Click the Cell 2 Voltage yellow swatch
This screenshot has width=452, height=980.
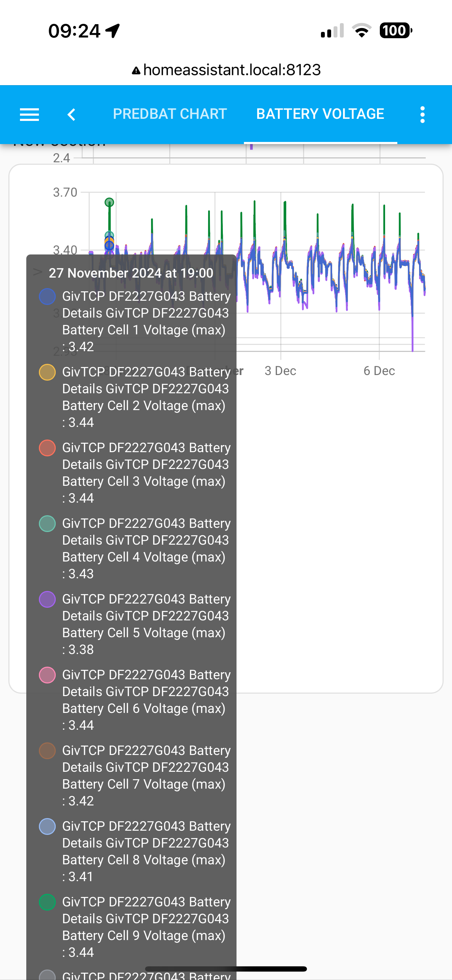(x=47, y=372)
